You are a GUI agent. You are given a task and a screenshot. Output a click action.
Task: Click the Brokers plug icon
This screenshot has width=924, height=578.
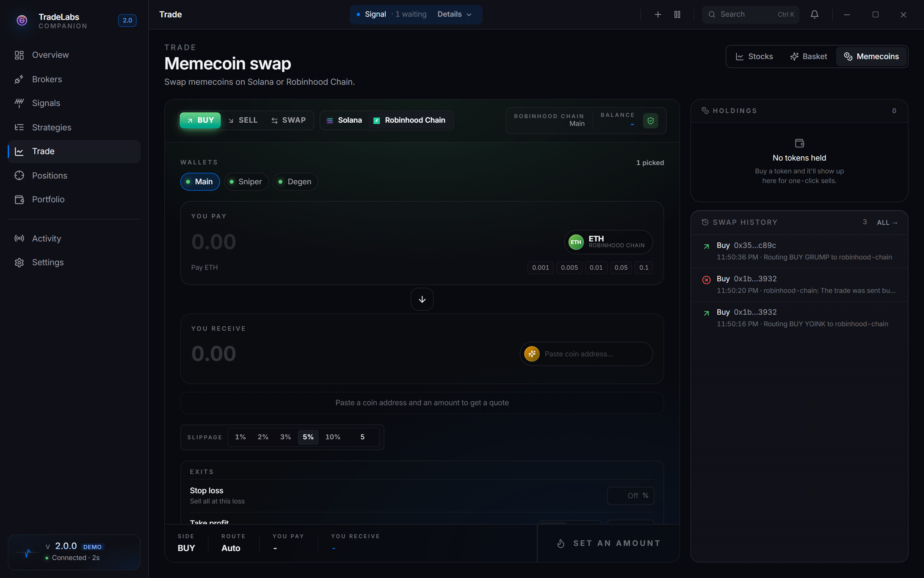[x=19, y=79]
